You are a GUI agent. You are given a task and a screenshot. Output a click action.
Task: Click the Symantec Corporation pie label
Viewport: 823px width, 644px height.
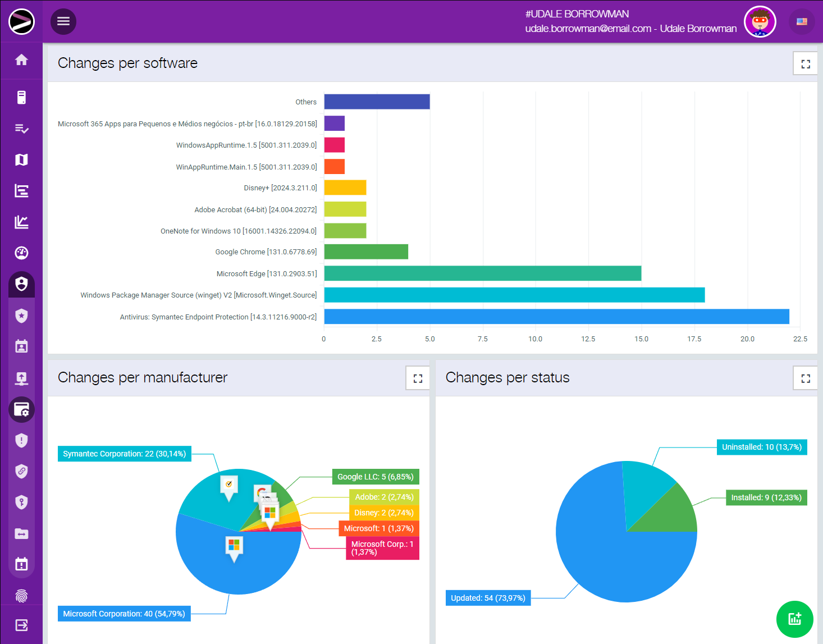pyautogui.click(x=124, y=454)
